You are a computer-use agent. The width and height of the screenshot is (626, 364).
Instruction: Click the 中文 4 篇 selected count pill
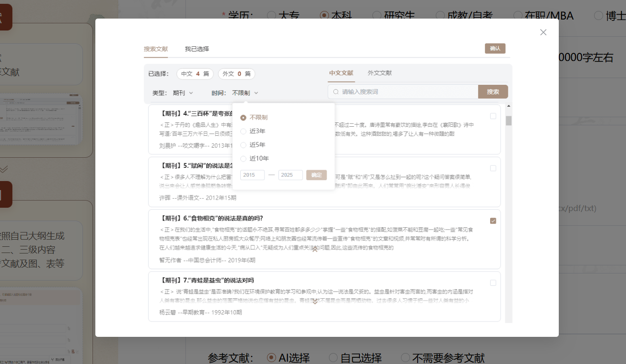(195, 74)
